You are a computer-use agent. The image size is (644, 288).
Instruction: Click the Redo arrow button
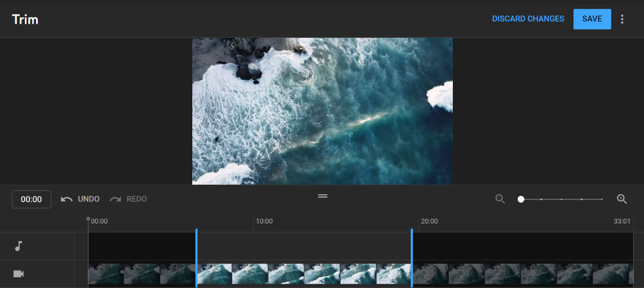128,199
